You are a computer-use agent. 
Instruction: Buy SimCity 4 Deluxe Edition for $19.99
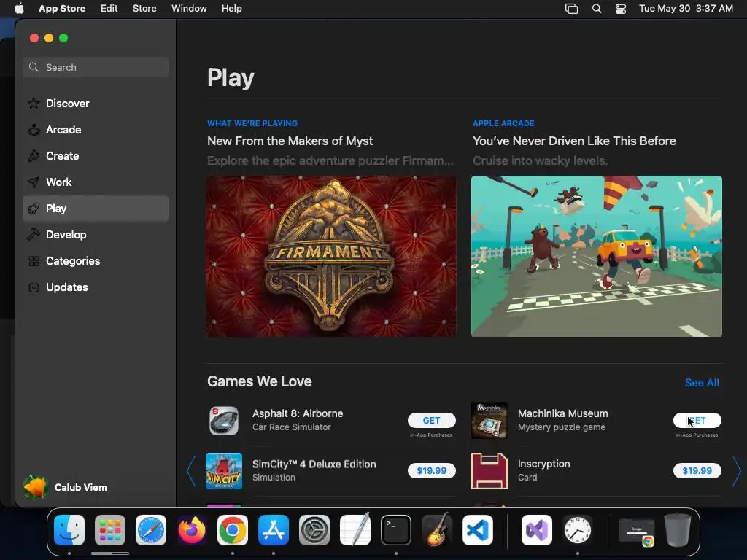(432, 470)
